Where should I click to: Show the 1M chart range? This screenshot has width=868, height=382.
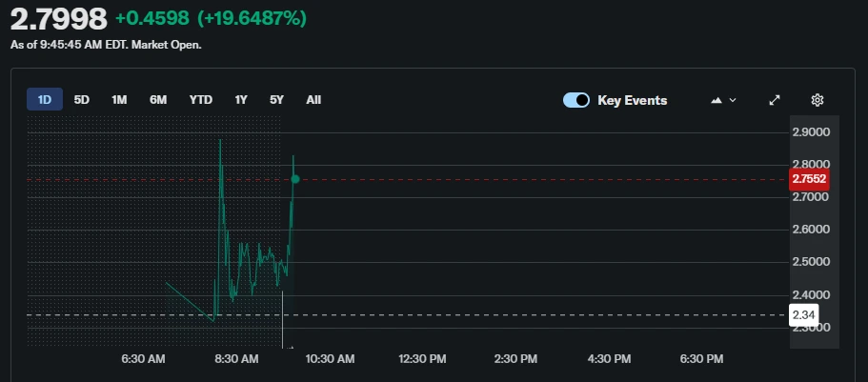pos(119,99)
